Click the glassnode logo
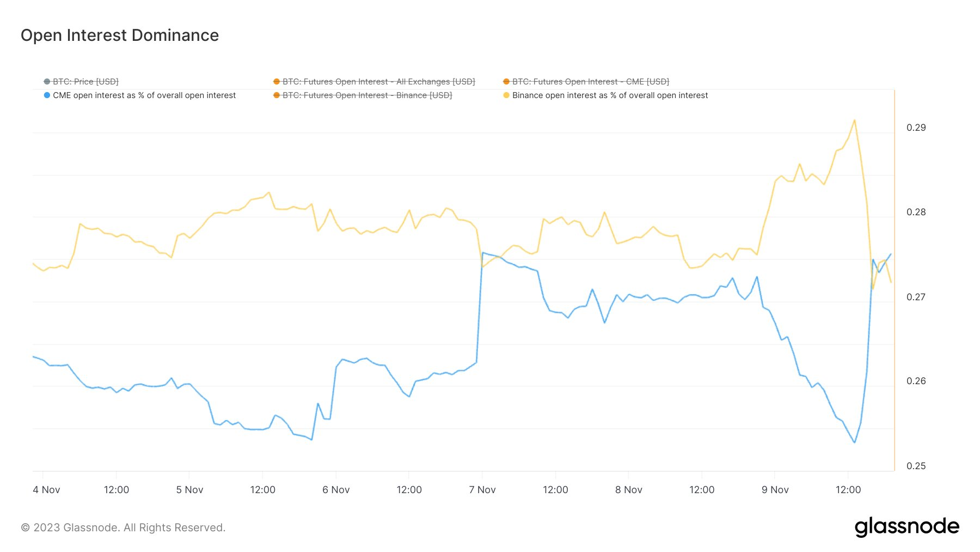The width and height of the screenshot is (980, 552). tap(906, 527)
